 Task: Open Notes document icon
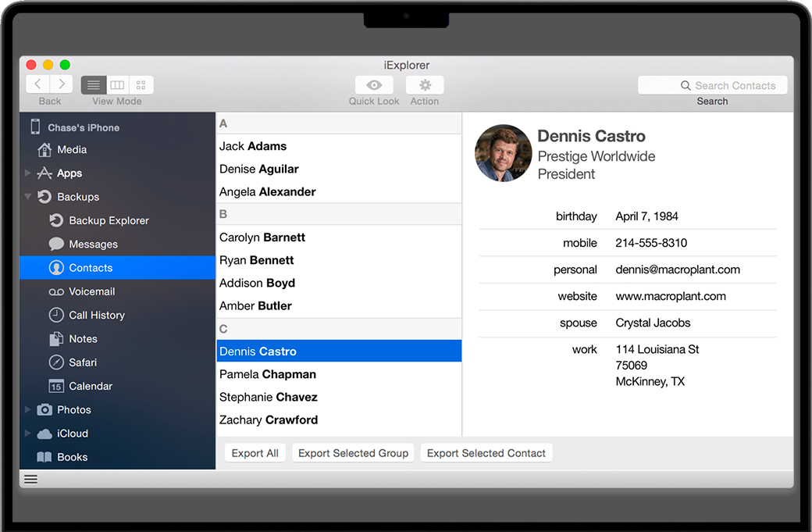56,339
